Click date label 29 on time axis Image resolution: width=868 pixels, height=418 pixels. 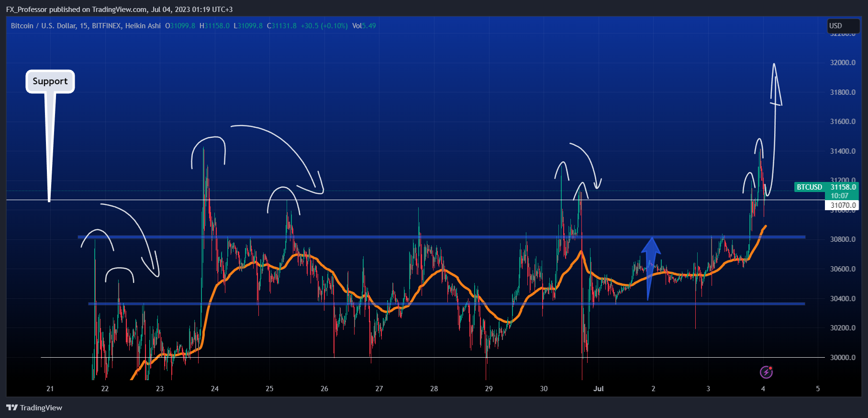click(x=489, y=389)
